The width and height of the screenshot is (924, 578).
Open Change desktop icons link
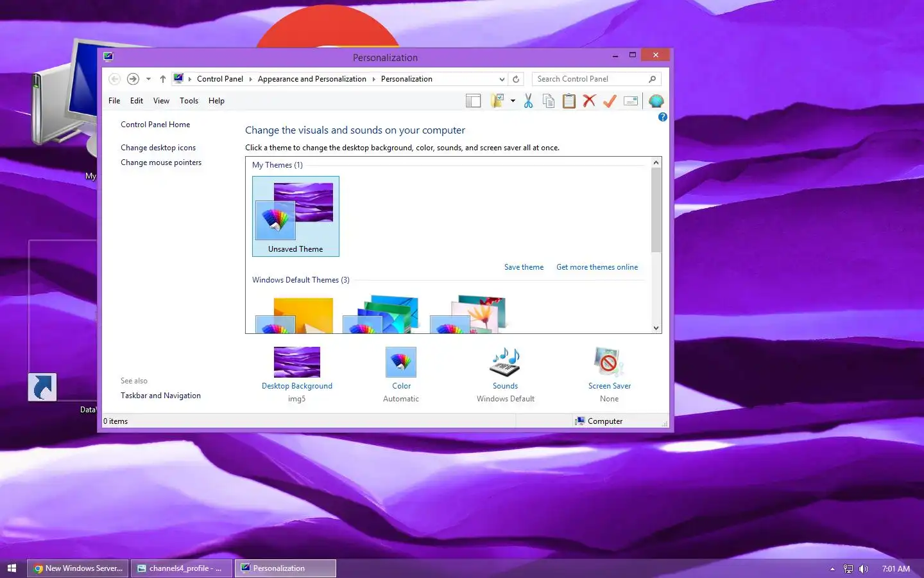[158, 148]
